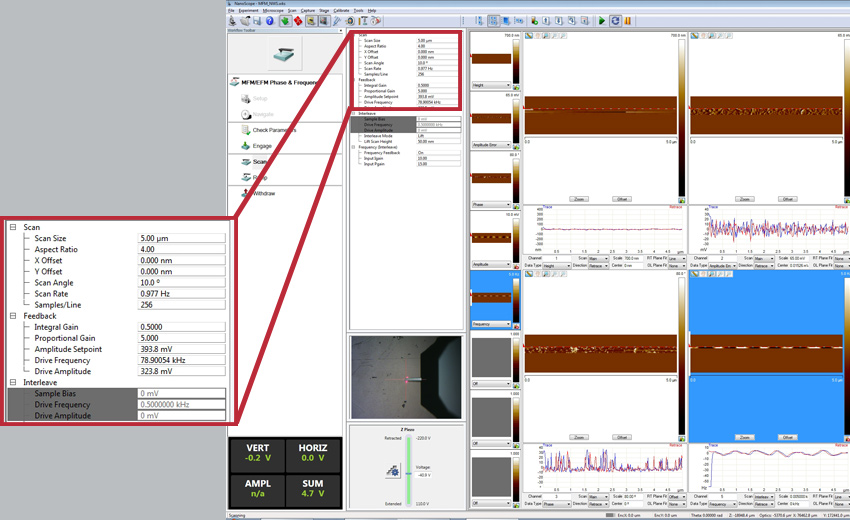Image resolution: width=850 pixels, height=520 pixels.
Task: Click the Zoom button under the Frequency image
Action: click(x=745, y=437)
